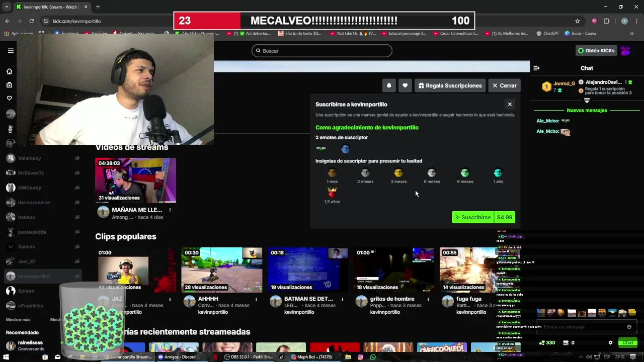Viewport: 644px width, 362px height.
Task: Open the user avatar menu at top right
Action: coord(625,51)
